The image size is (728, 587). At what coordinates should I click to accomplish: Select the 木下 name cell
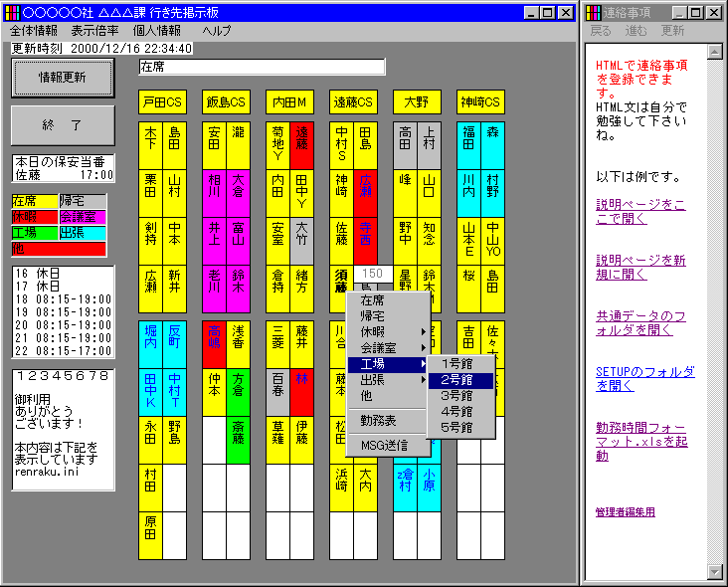(x=150, y=146)
